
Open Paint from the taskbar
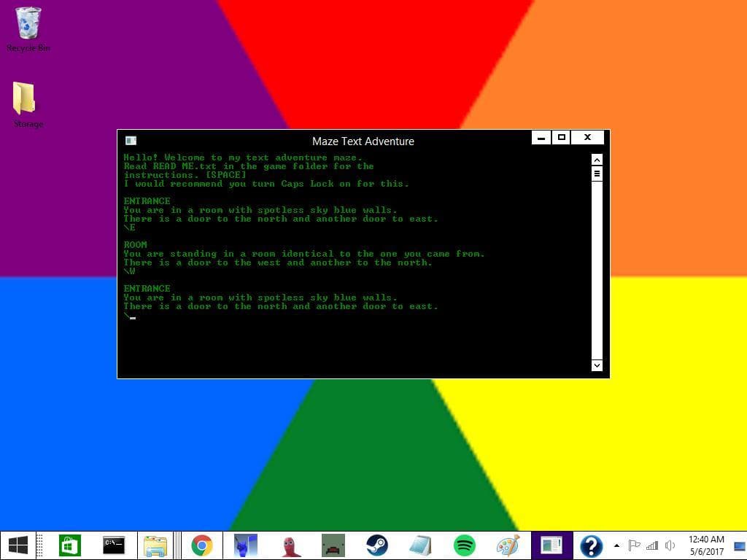click(x=508, y=545)
